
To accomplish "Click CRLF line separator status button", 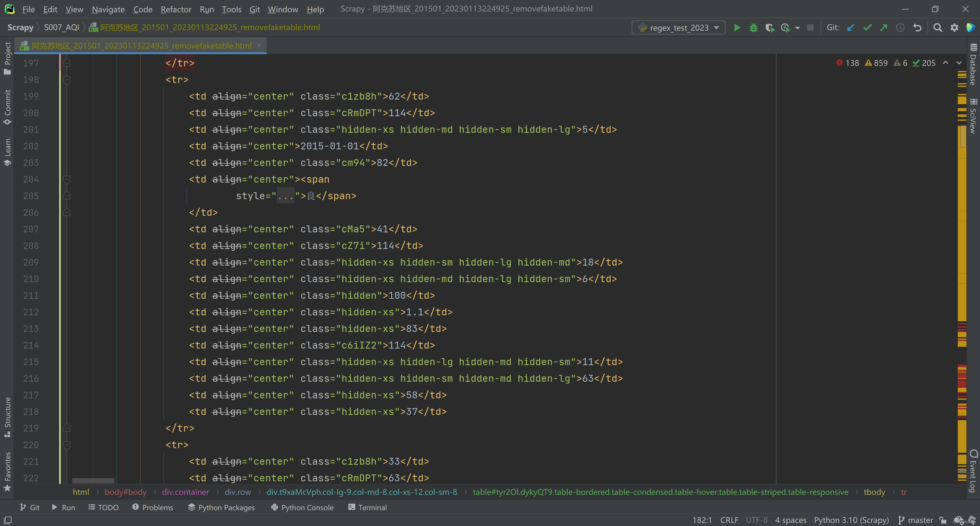I will tap(729, 520).
